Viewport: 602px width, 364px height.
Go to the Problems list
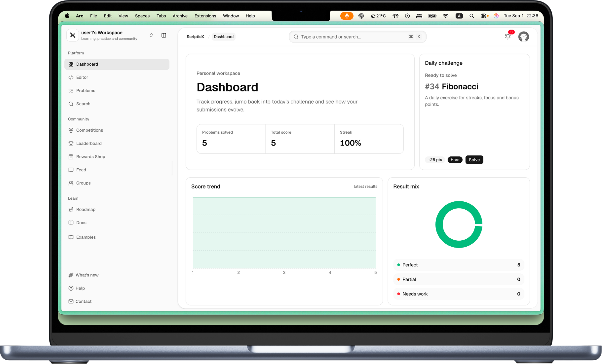(x=117, y=90)
